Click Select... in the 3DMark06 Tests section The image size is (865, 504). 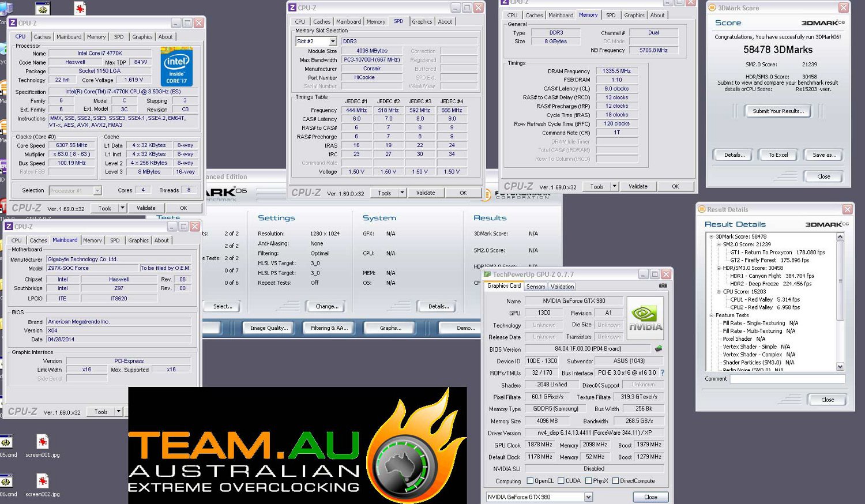point(222,306)
